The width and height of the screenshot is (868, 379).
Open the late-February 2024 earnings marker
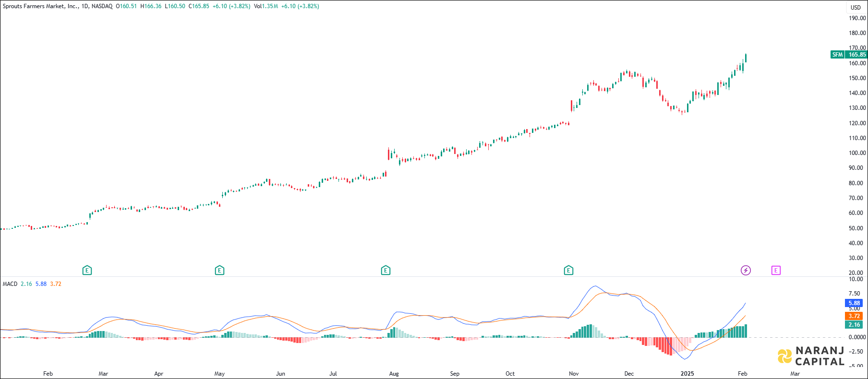87,271
